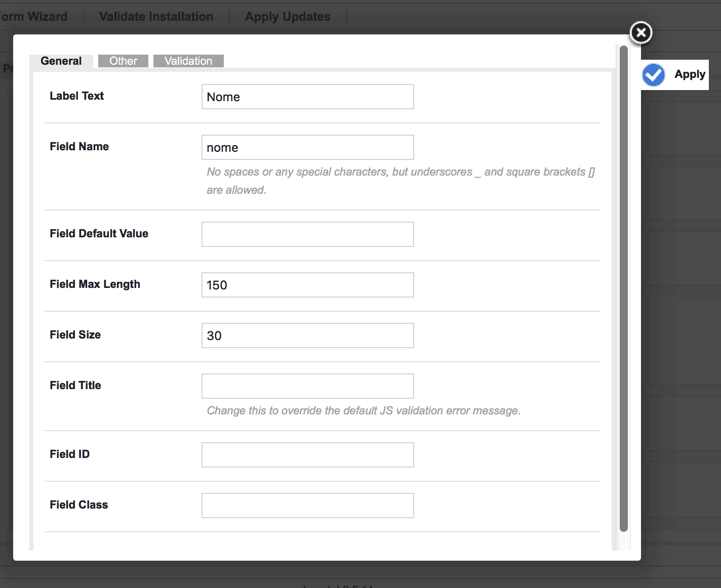Click the blue checkmark Apply icon

(x=654, y=75)
